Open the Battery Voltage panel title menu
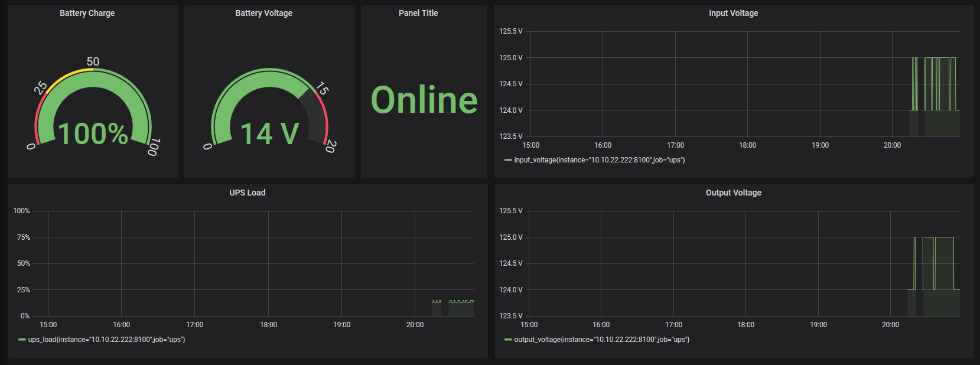 point(263,13)
